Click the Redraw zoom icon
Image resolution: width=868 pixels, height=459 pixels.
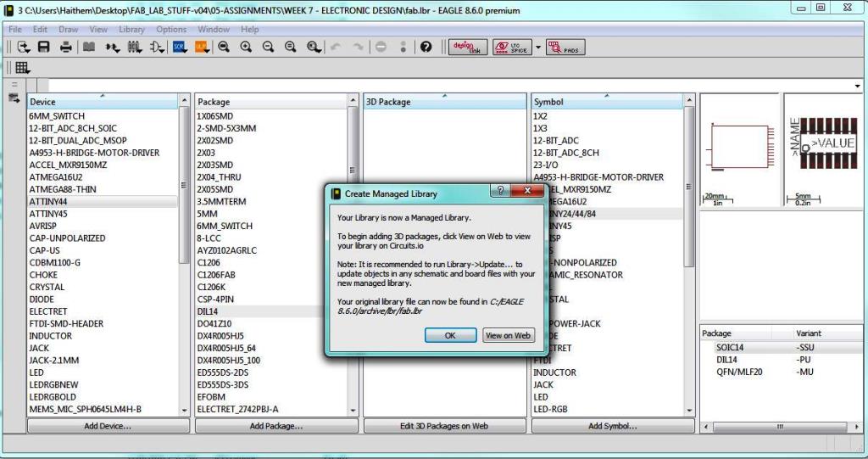[290, 48]
